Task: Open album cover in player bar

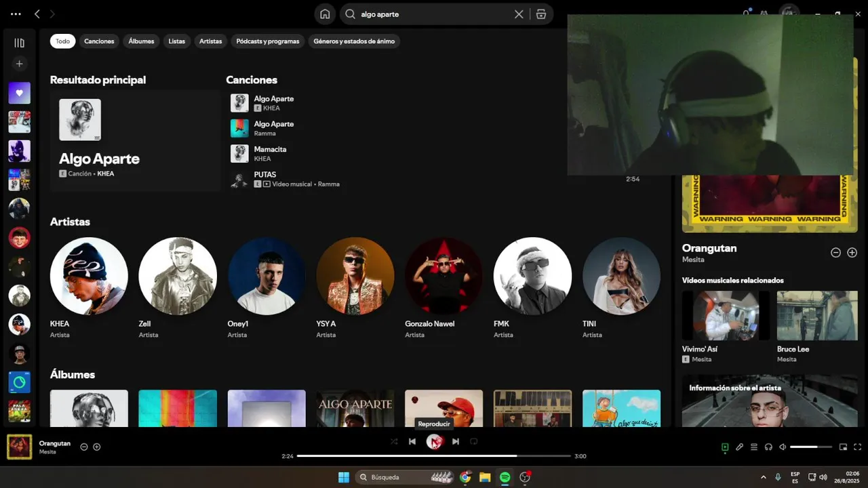Action: pos(19,447)
